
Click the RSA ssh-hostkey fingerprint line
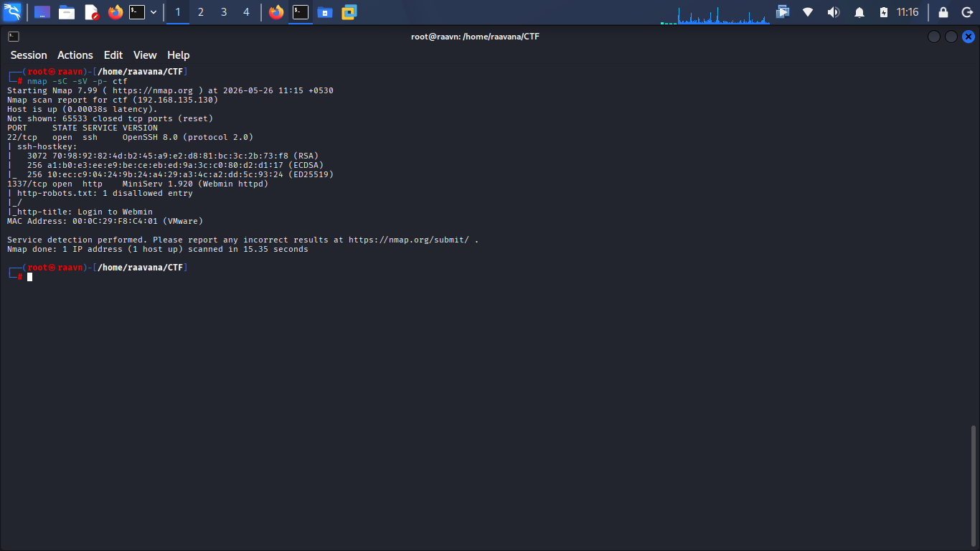pyautogui.click(x=163, y=156)
